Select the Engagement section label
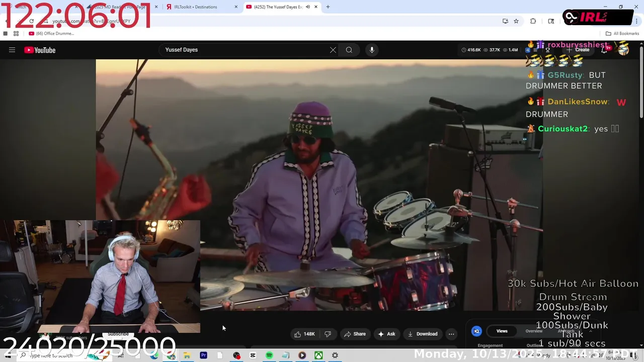This screenshot has height=362, width=644. pyautogui.click(x=490, y=345)
